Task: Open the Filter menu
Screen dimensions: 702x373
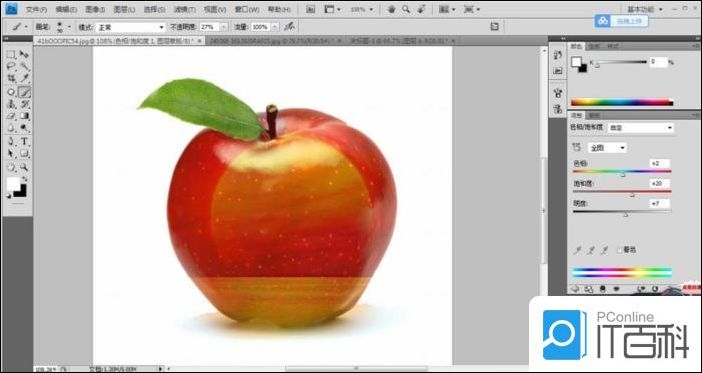Action: click(184, 9)
